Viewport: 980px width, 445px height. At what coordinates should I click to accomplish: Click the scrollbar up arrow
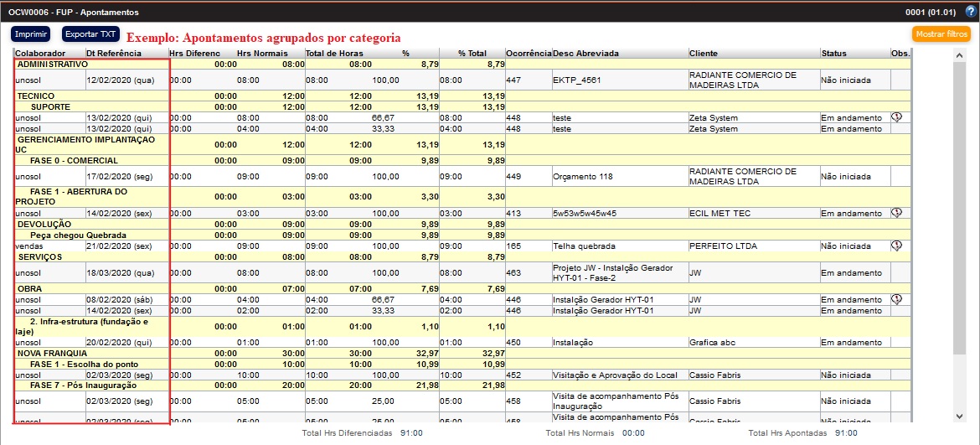click(x=962, y=54)
